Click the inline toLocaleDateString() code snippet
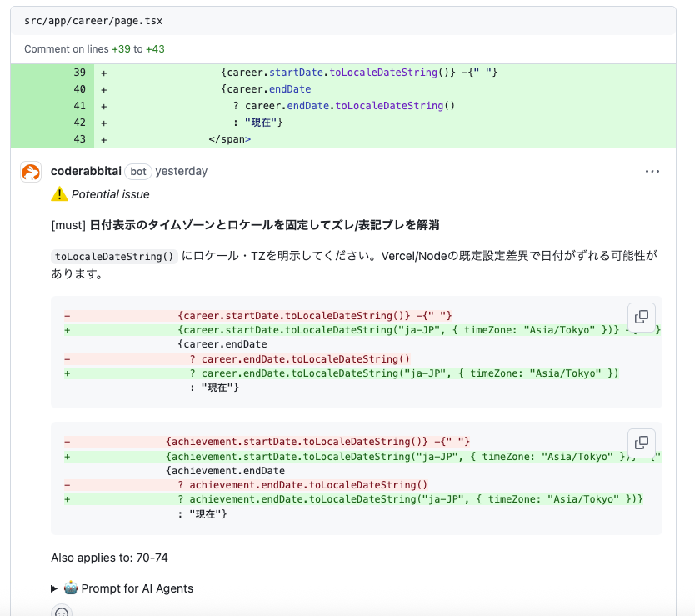 tap(114, 256)
